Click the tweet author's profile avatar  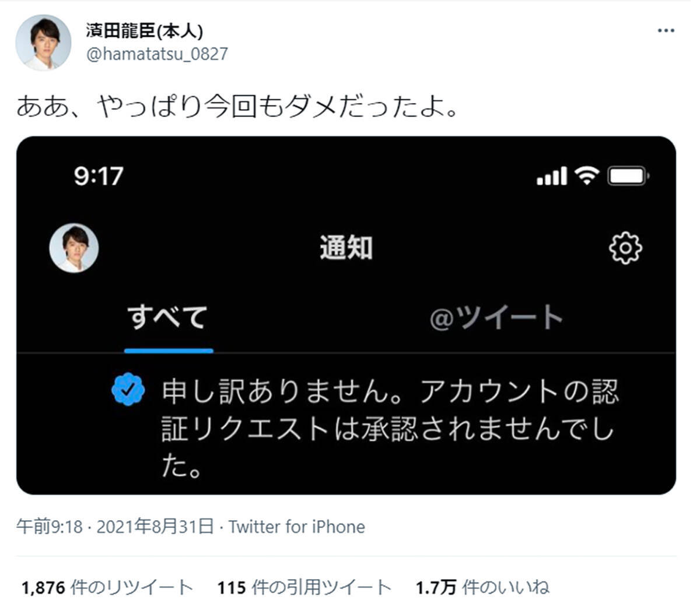(43, 43)
